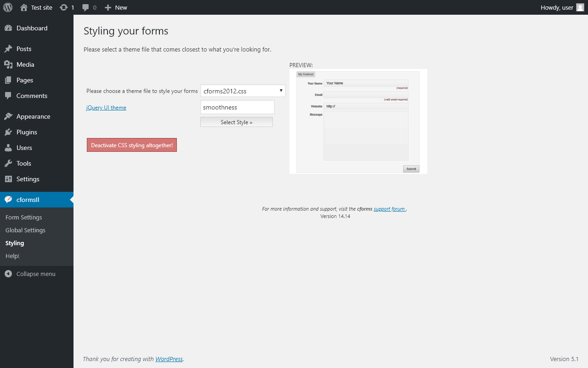
Task: Click Collapse menu text
Action: (x=36, y=274)
